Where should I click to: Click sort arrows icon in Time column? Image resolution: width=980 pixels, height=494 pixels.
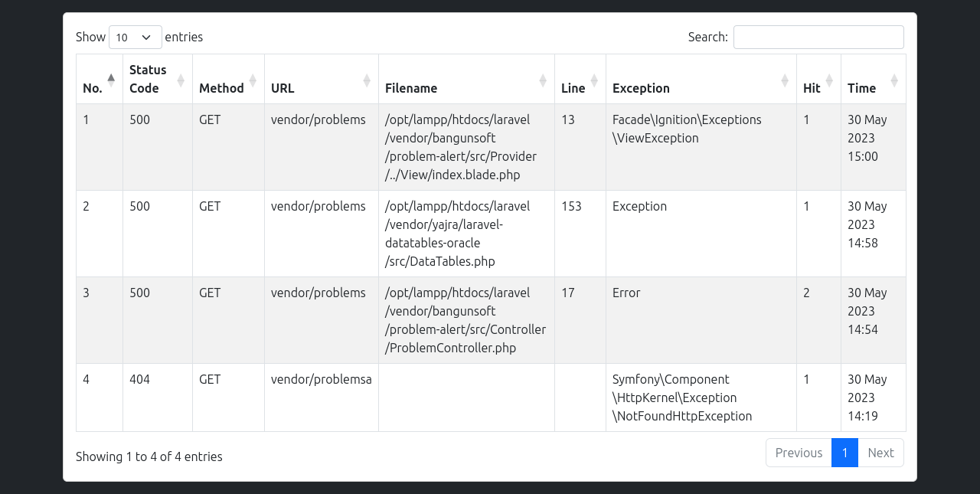894,80
